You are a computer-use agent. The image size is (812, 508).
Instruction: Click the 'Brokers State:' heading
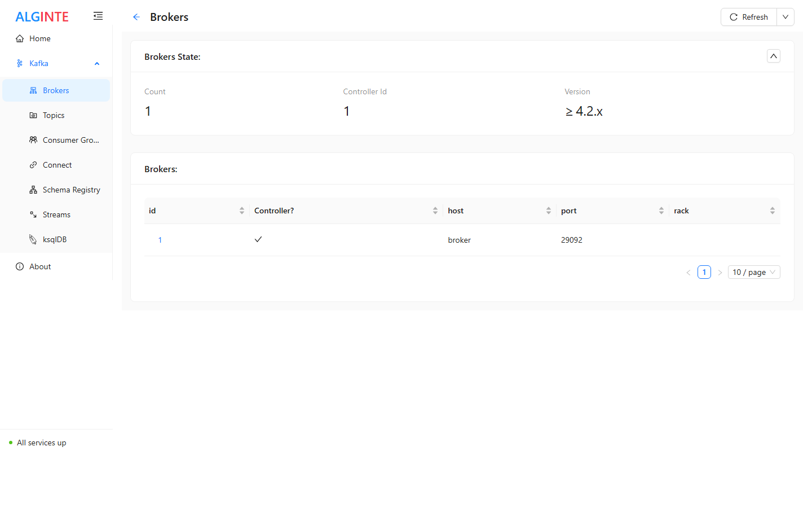pos(173,56)
